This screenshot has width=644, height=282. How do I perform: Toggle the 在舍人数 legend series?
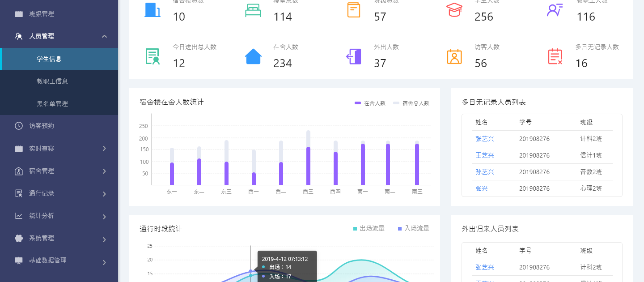click(370, 103)
